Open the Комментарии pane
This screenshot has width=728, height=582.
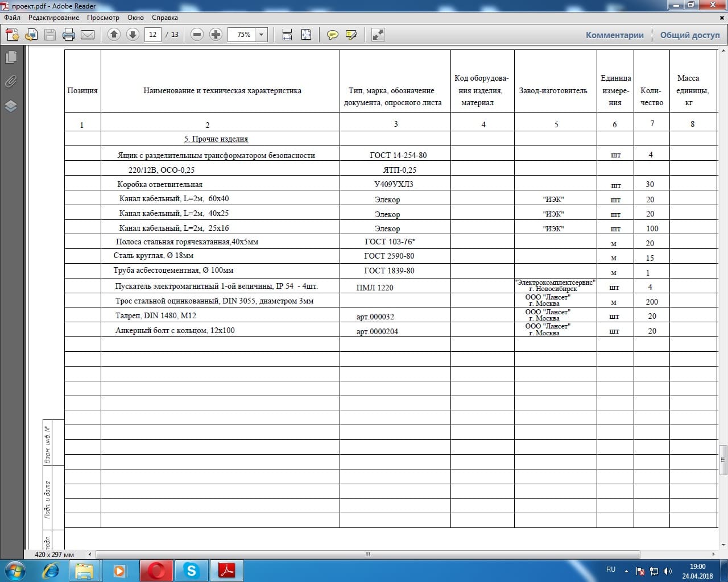(614, 35)
